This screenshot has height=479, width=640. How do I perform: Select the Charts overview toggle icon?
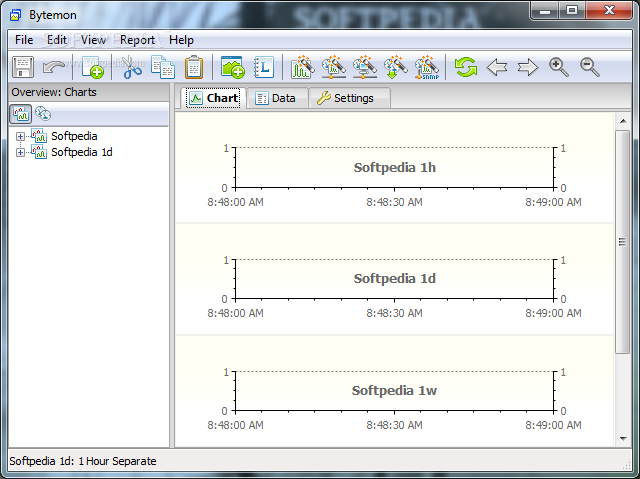(x=20, y=114)
